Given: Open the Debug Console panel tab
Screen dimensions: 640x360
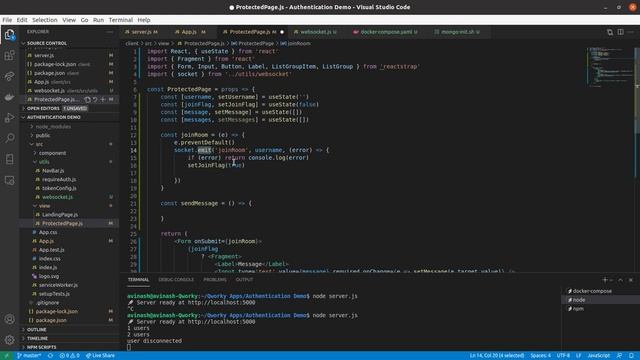Looking at the screenshot, I should 176,280.
